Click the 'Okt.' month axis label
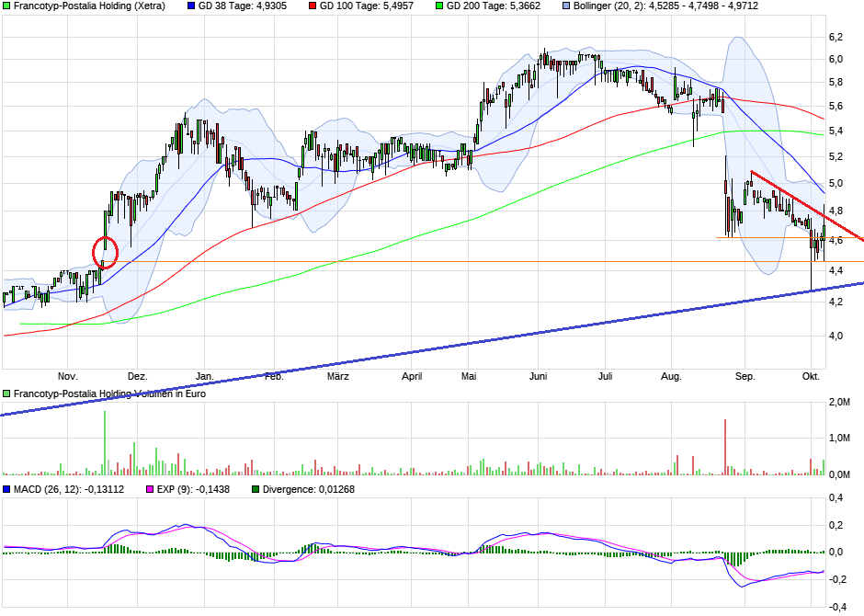Viewport: 864px width, 616px height. pyautogui.click(x=811, y=376)
